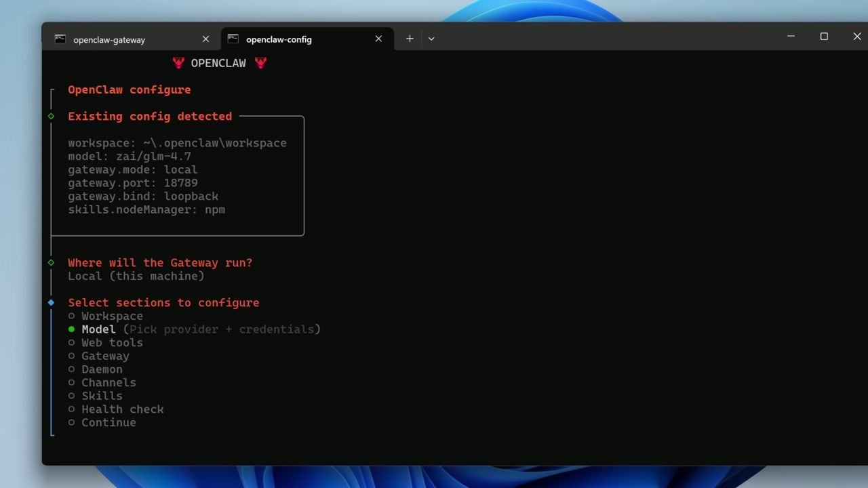Image resolution: width=868 pixels, height=488 pixels.
Task: Click terminal icon on openclaw-config tab
Action: tap(233, 39)
